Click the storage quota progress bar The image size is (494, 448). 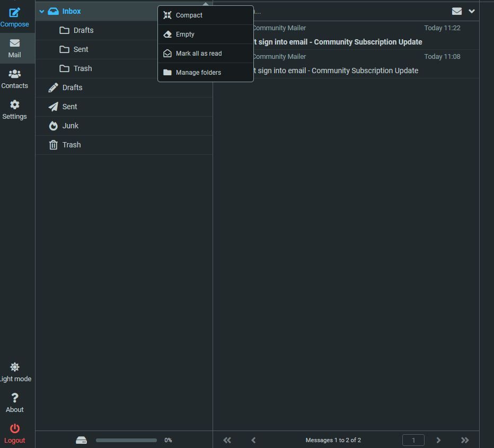point(126,440)
